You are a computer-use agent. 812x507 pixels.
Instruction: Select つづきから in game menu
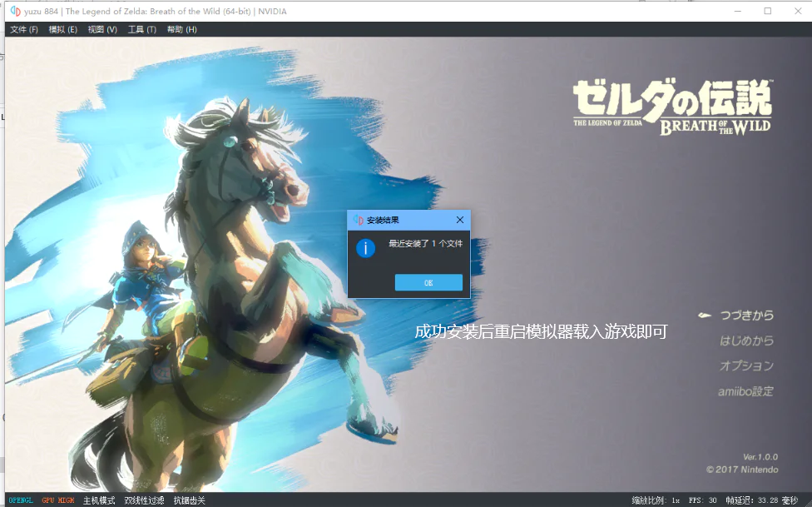coord(747,316)
